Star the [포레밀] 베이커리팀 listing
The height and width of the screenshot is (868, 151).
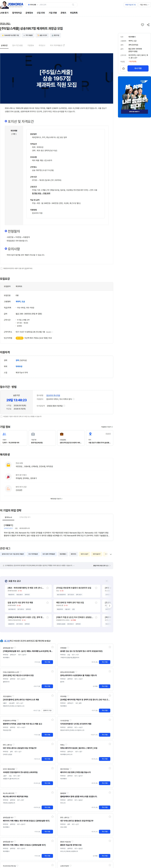tap(110, 695)
